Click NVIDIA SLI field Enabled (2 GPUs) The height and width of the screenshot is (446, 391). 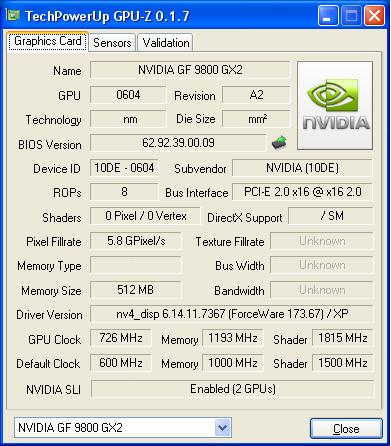pos(233,389)
